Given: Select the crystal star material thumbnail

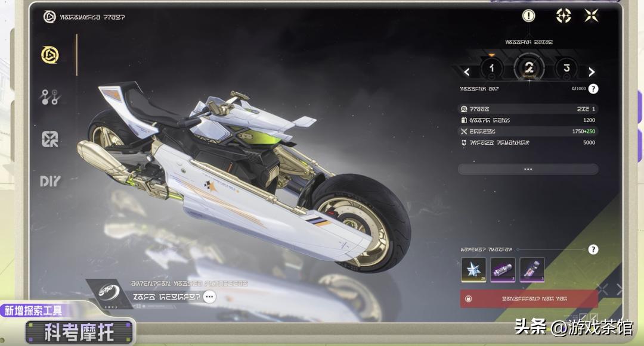Looking at the screenshot, I should click(x=473, y=270).
